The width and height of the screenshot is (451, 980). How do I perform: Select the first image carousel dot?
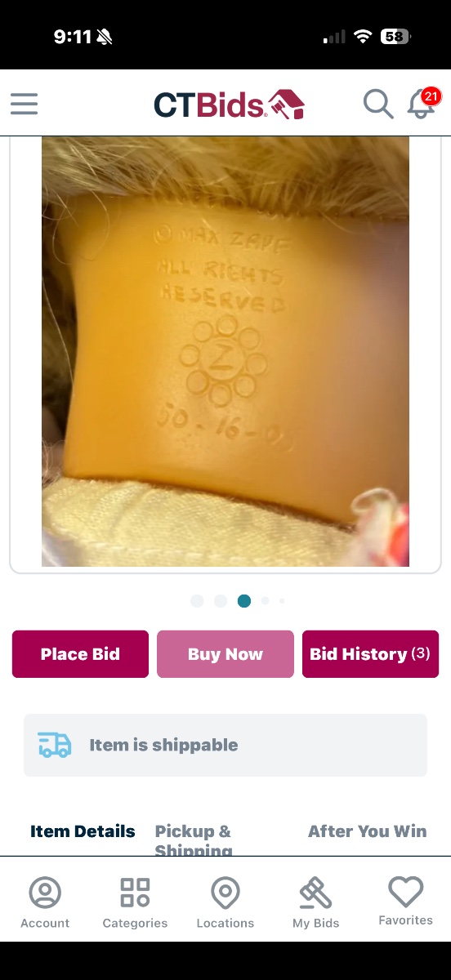tap(197, 601)
